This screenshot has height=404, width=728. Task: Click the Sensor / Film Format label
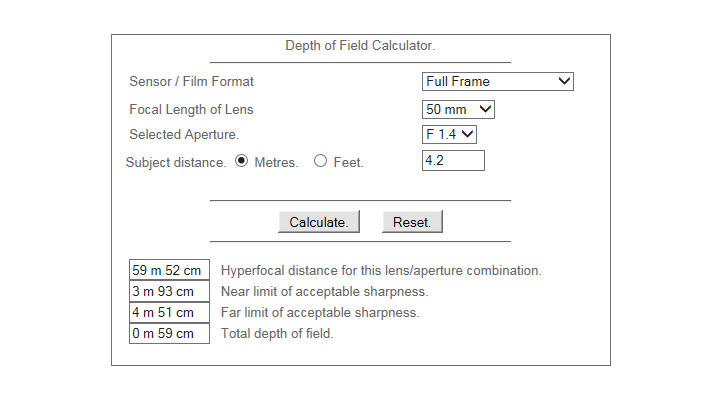tap(191, 81)
